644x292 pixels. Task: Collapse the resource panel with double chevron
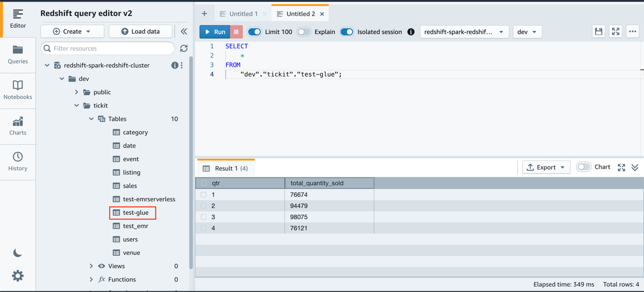tap(184, 32)
